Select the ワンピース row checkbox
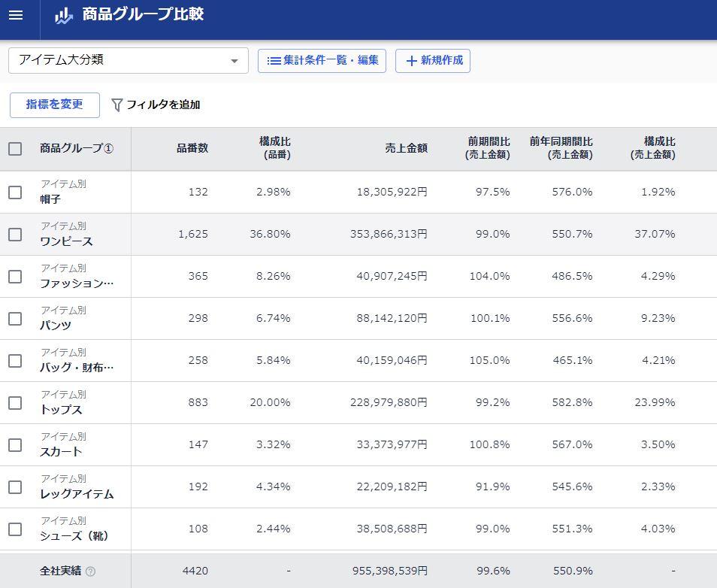717x588 pixels. click(x=15, y=235)
